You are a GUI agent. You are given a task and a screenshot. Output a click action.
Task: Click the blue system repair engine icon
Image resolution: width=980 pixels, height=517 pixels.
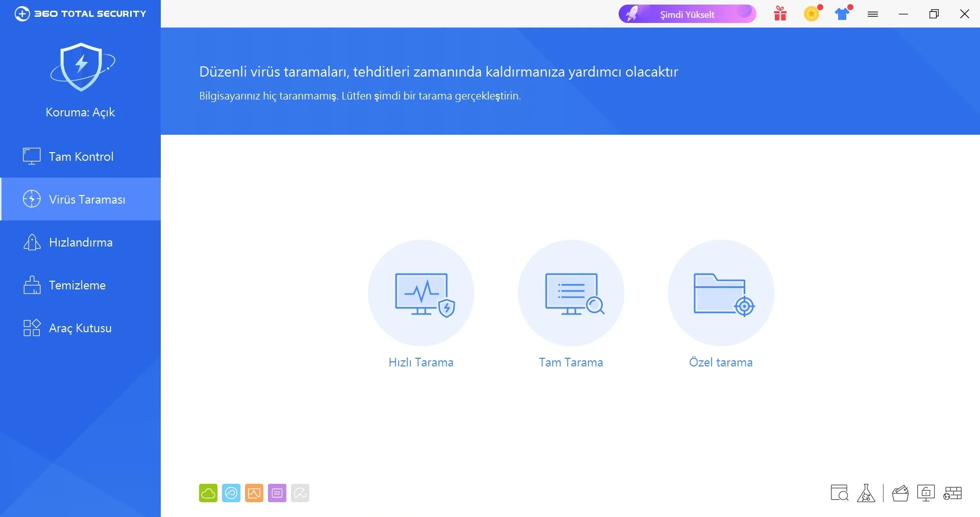tap(231, 493)
